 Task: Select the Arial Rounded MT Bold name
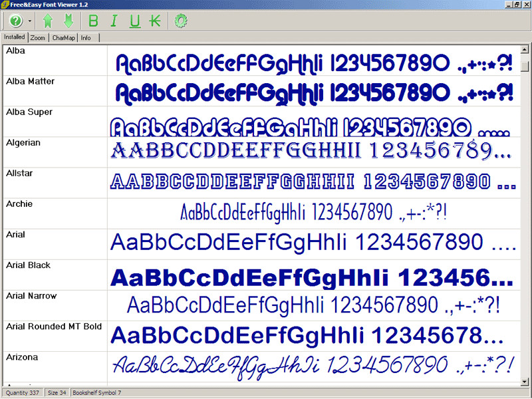[54, 327]
